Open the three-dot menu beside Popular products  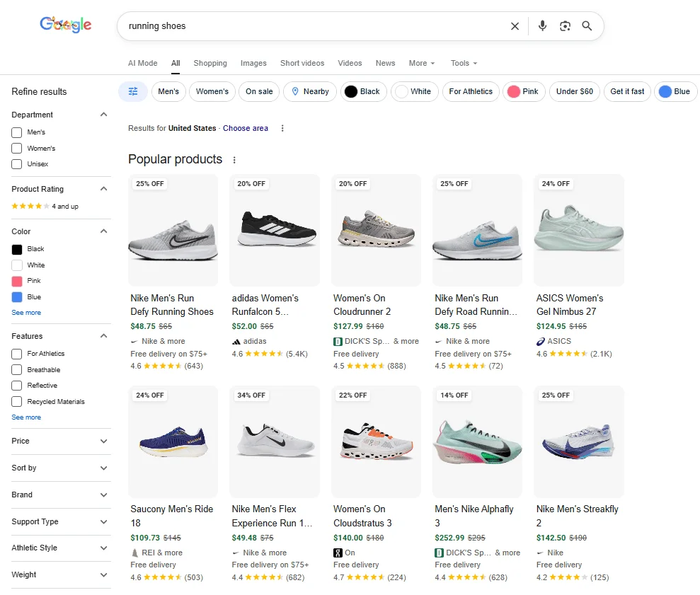234,161
